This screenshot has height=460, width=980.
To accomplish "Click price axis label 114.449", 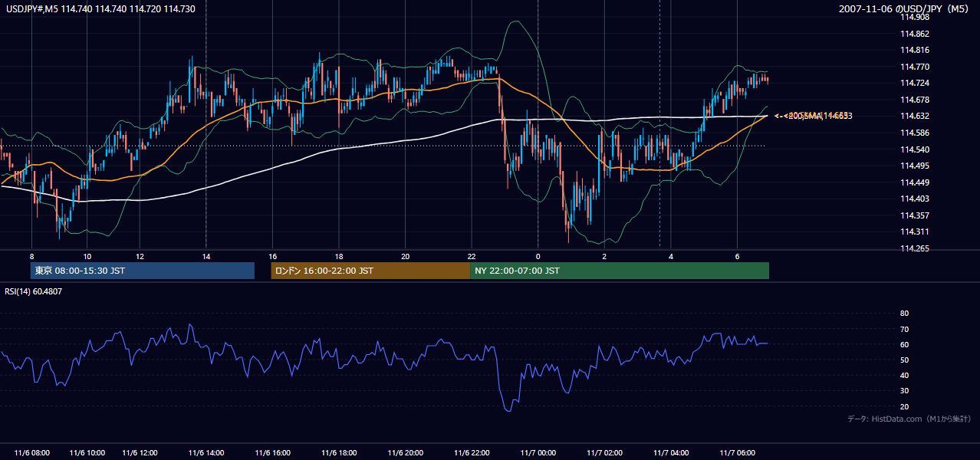I will [915, 182].
